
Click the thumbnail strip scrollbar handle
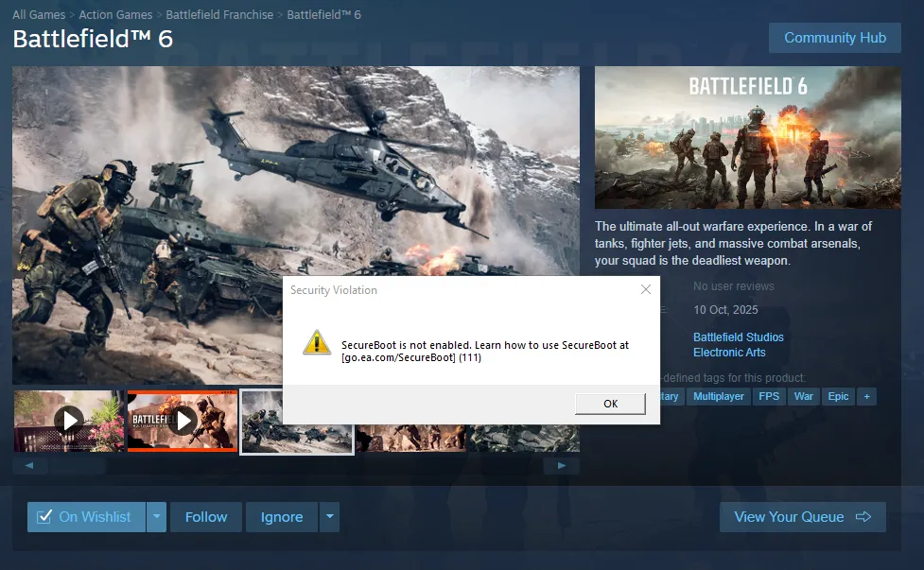[78, 465]
